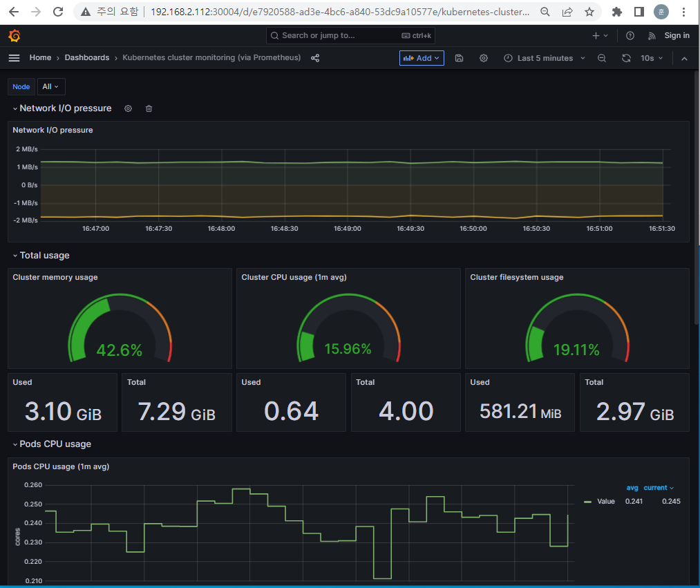This screenshot has width=700, height=588.
Task: Zoom out time range icon
Action: click(602, 58)
